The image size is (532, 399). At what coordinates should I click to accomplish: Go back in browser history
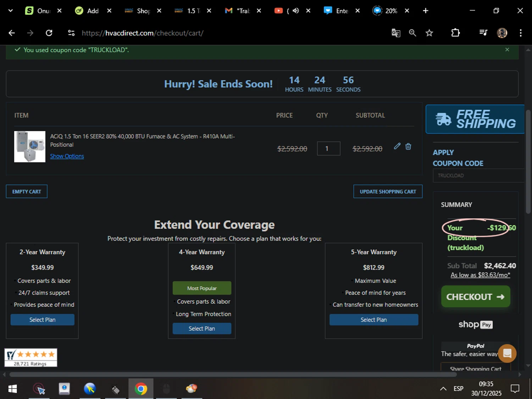pos(12,33)
